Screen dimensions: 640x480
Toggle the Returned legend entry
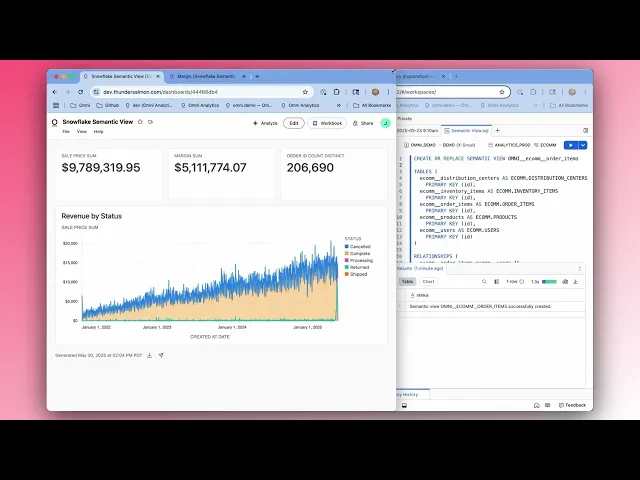click(357, 267)
